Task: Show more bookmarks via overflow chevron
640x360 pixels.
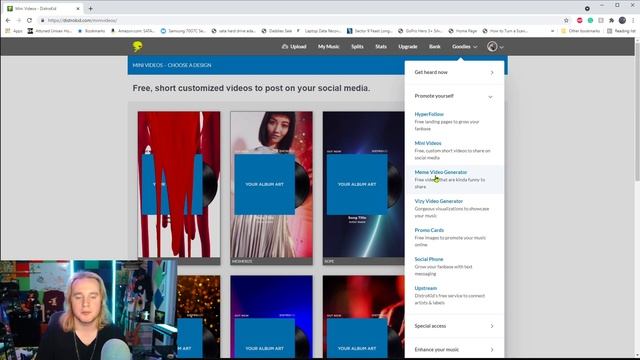Action: coord(552,31)
